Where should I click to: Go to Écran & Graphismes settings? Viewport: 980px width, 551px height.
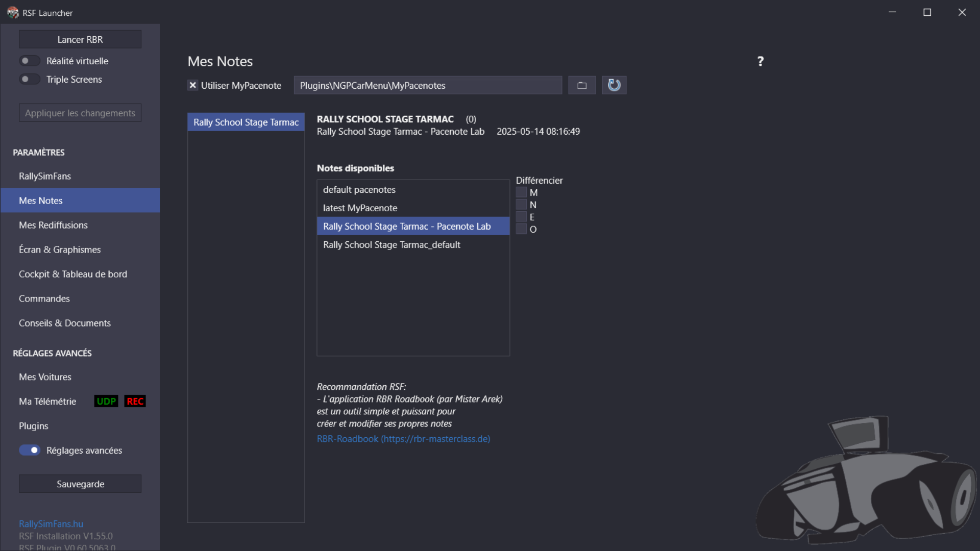point(60,249)
